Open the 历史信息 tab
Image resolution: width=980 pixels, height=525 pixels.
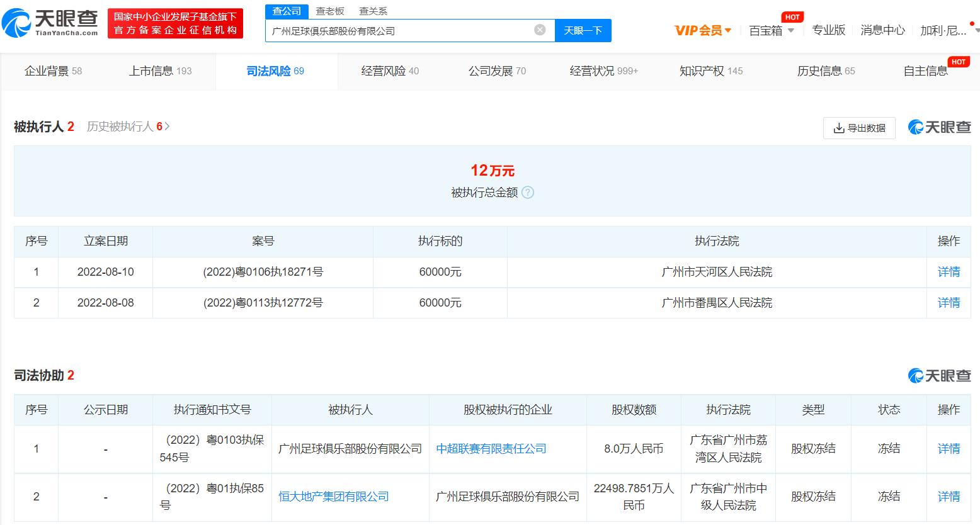[x=826, y=71]
